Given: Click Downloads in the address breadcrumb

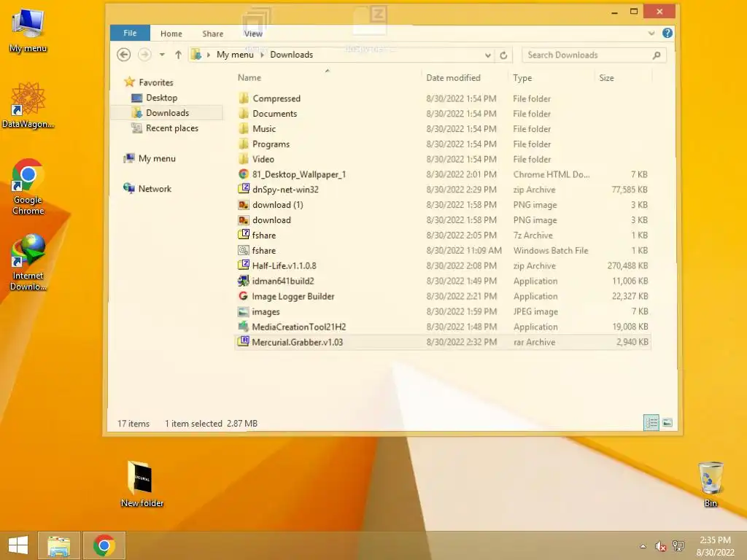Looking at the screenshot, I should (292, 55).
